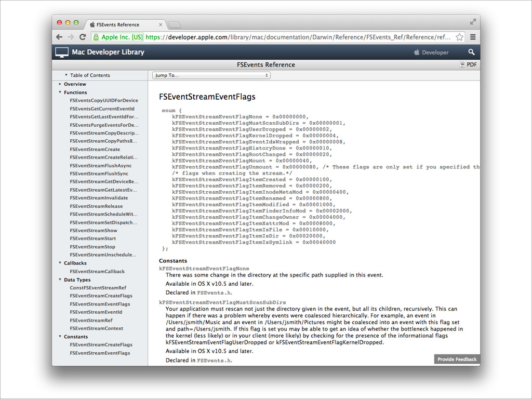Click the green lock security icon
This screenshot has height=399, width=532.
click(96, 37)
